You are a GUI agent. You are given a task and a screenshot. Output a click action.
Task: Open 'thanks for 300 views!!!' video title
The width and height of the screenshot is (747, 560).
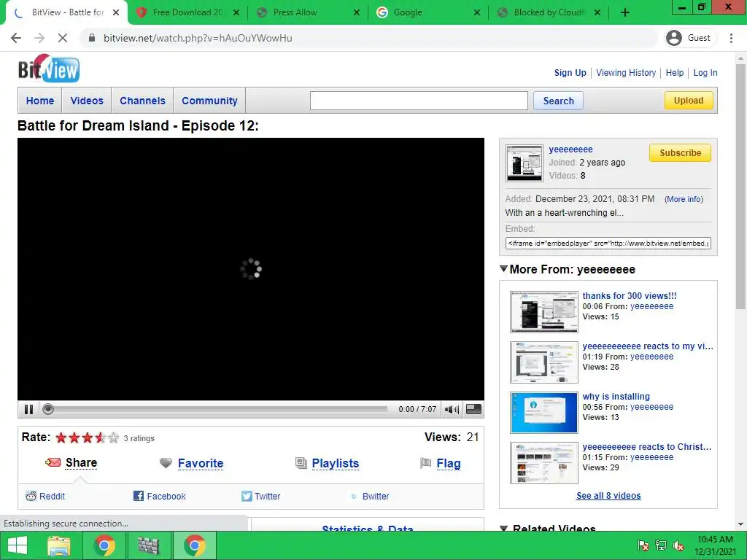coord(630,296)
